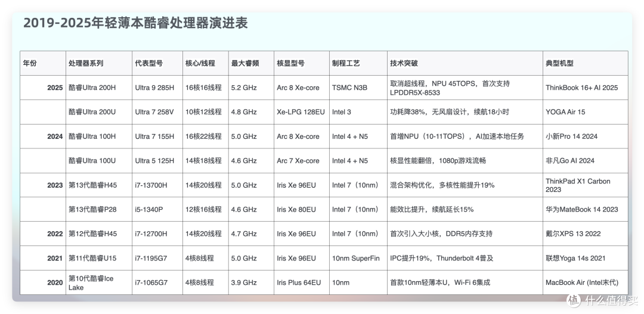Select the Ultra 9 285H model cell
The width and height of the screenshot is (644, 314).
point(157,88)
